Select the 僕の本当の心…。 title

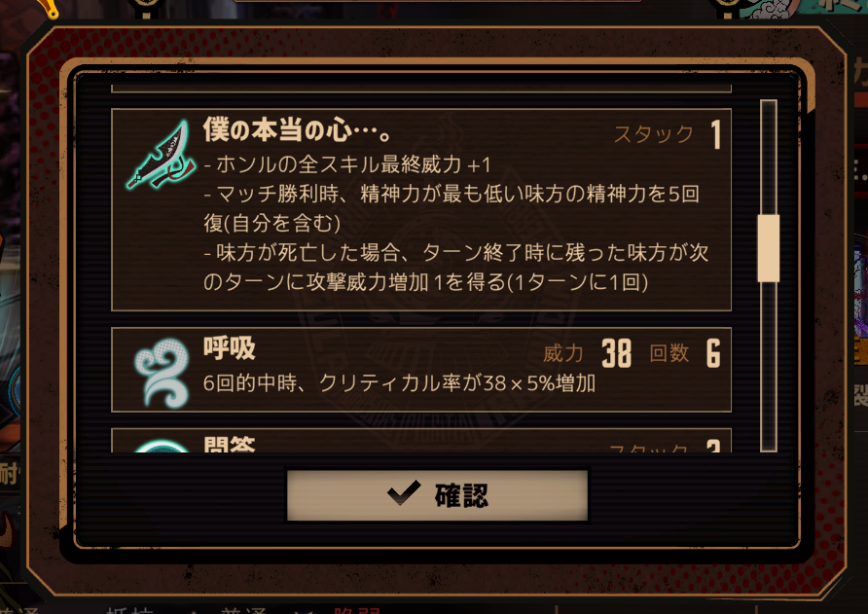point(298,129)
